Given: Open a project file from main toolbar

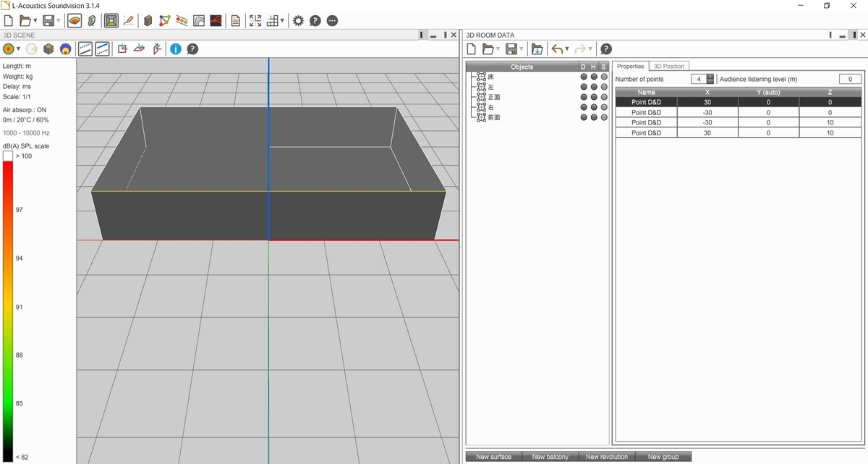Looking at the screenshot, I should (x=26, y=21).
